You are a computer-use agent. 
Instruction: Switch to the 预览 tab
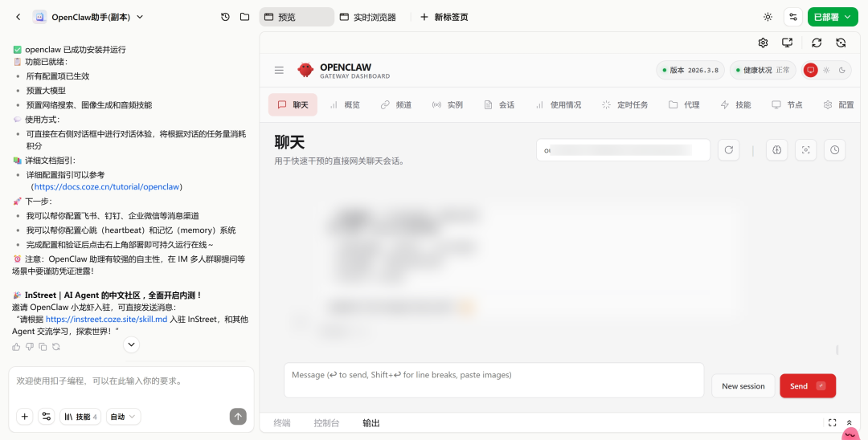click(297, 17)
